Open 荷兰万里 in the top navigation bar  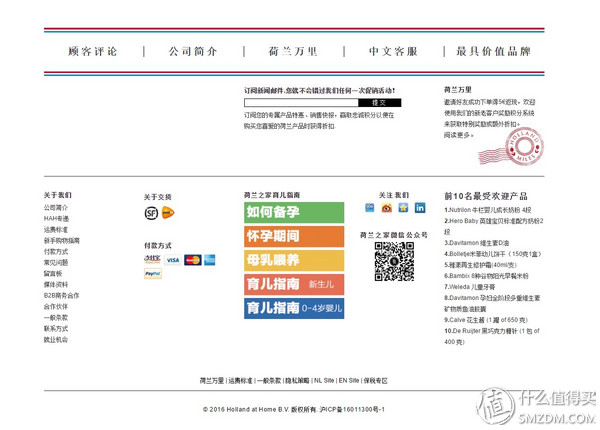click(x=293, y=51)
